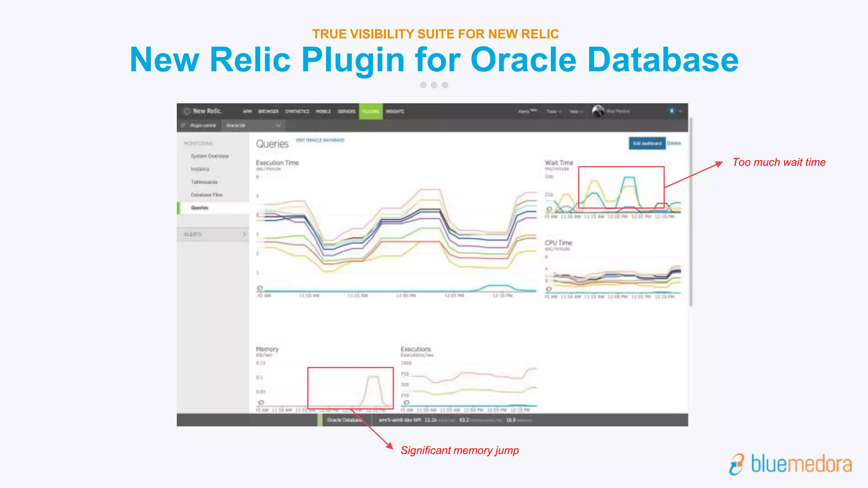868x488 pixels.
Task: Expand the Tools dropdown
Action: [554, 111]
